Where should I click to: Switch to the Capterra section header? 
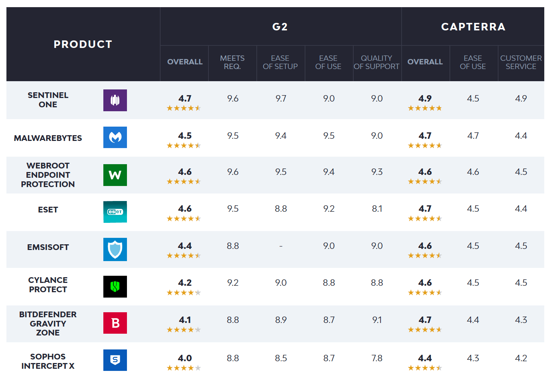click(473, 26)
